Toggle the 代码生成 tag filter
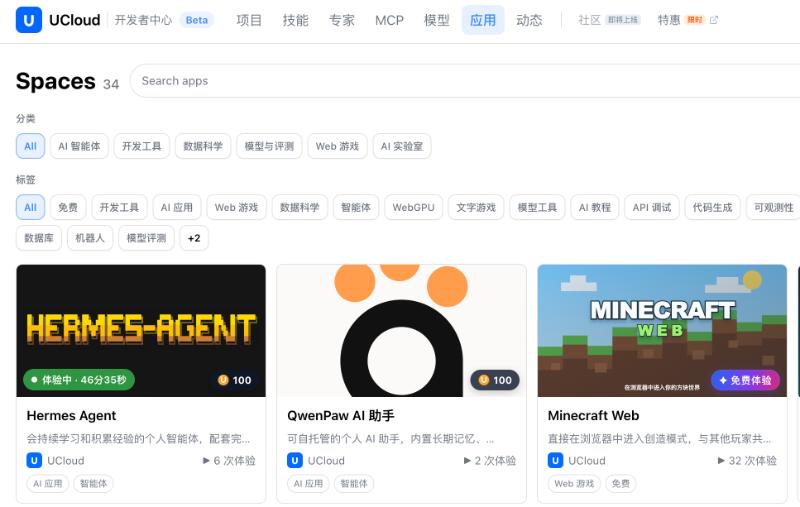The width and height of the screenshot is (800, 507). (x=712, y=208)
